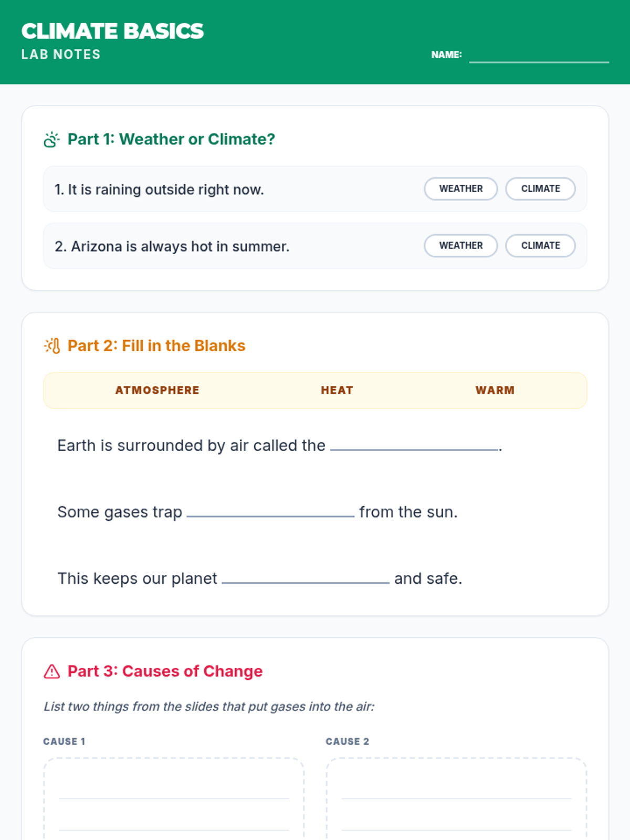Click the WARM word bank item

pyautogui.click(x=495, y=391)
